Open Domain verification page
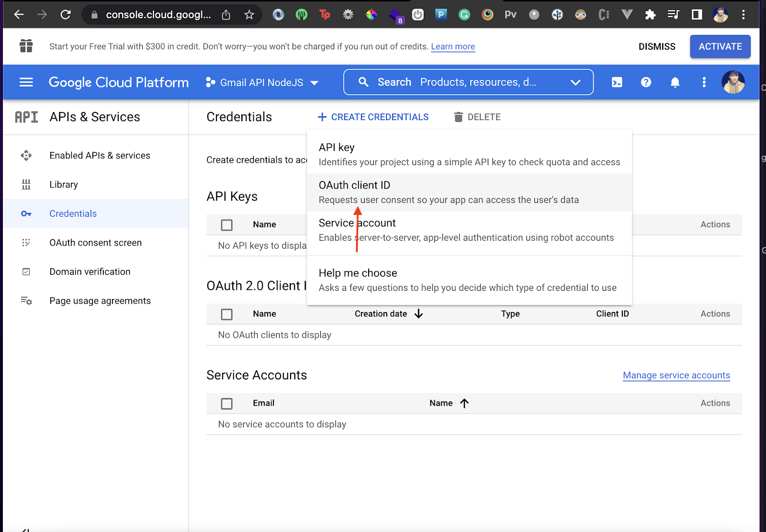This screenshot has height=532, width=766. pyautogui.click(x=90, y=272)
